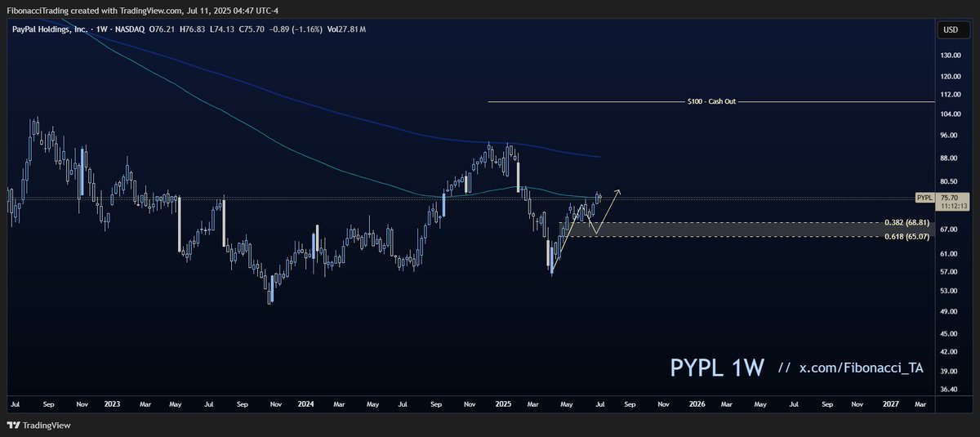This screenshot has height=437, width=980.
Task: Click the 88.00 price axis label
Action: click(948, 158)
